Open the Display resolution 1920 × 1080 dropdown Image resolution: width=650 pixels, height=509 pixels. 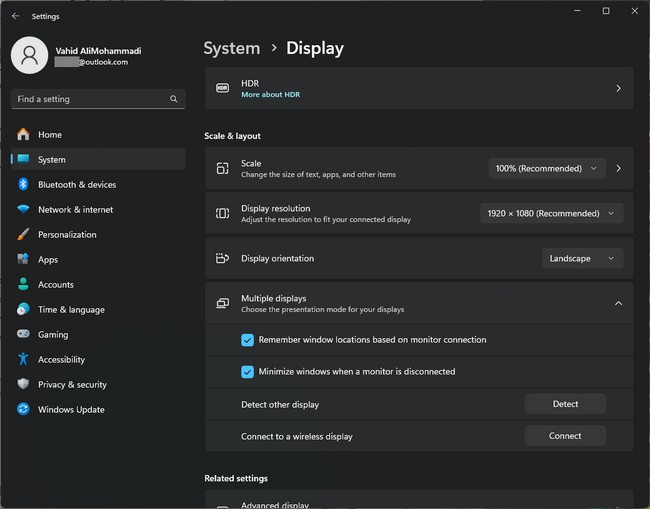pos(551,213)
